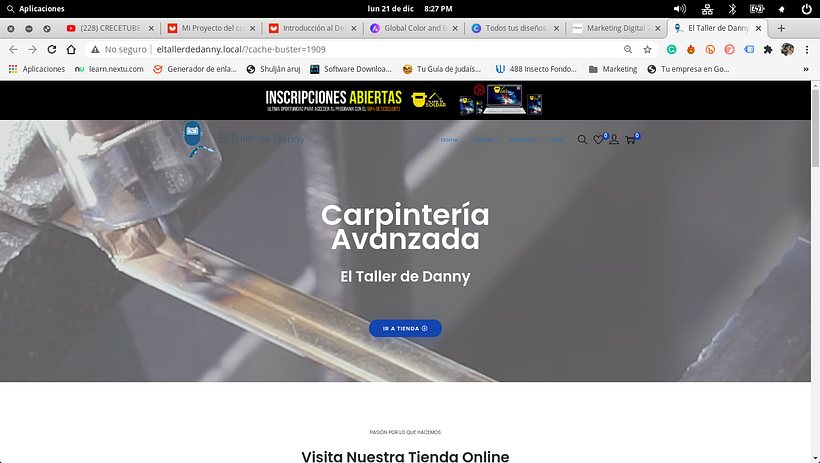Click the Home navigation link

449,140
